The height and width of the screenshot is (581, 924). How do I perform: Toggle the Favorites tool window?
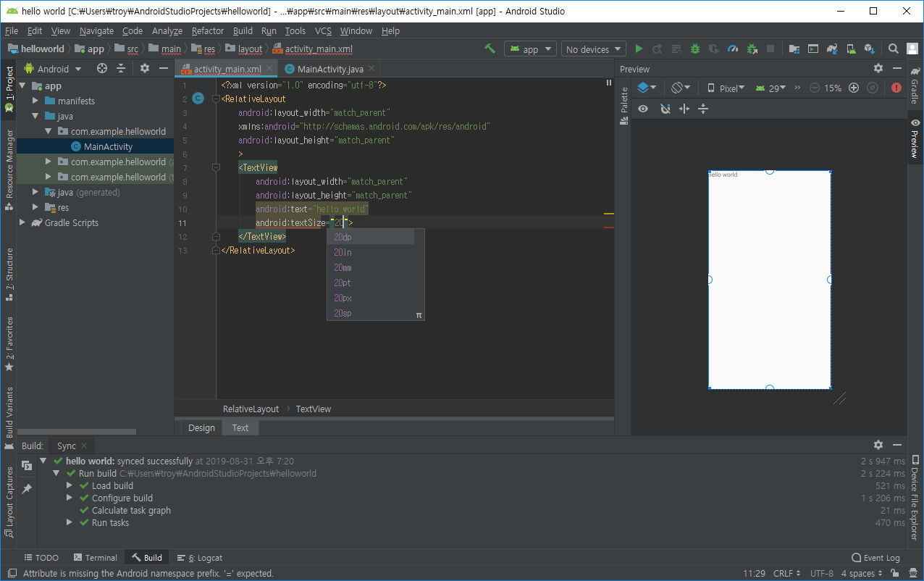[x=9, y=344]
